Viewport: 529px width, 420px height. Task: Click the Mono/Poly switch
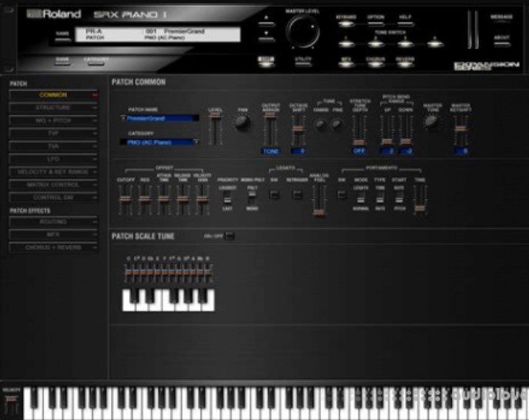point(252,197)
